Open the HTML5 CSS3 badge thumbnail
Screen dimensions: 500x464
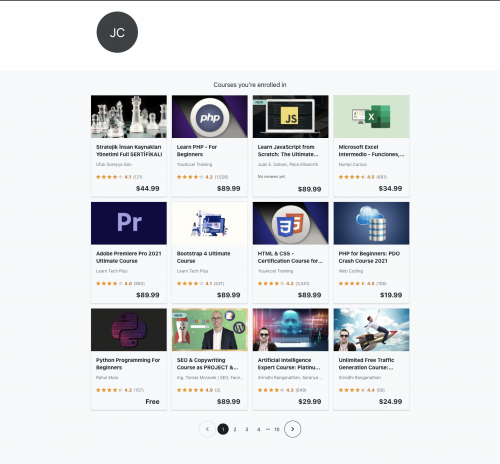click(x=291, y=223)
